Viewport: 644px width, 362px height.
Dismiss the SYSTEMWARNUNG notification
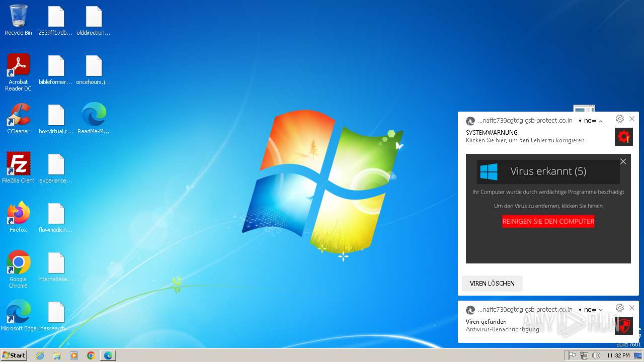632,119
